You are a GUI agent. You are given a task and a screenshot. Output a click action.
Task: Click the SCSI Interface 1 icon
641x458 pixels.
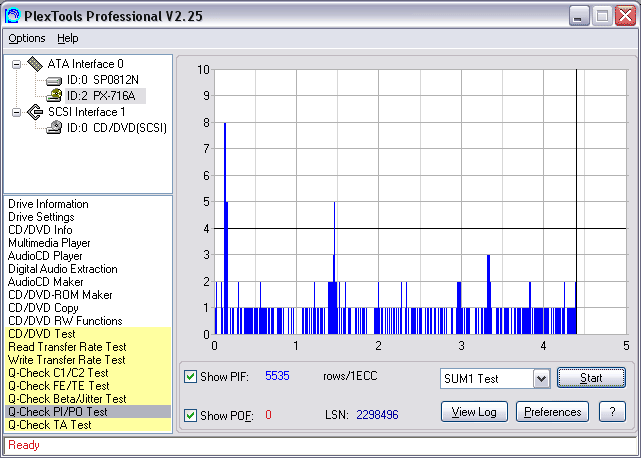pyautogui.click(x=35, y=112)
